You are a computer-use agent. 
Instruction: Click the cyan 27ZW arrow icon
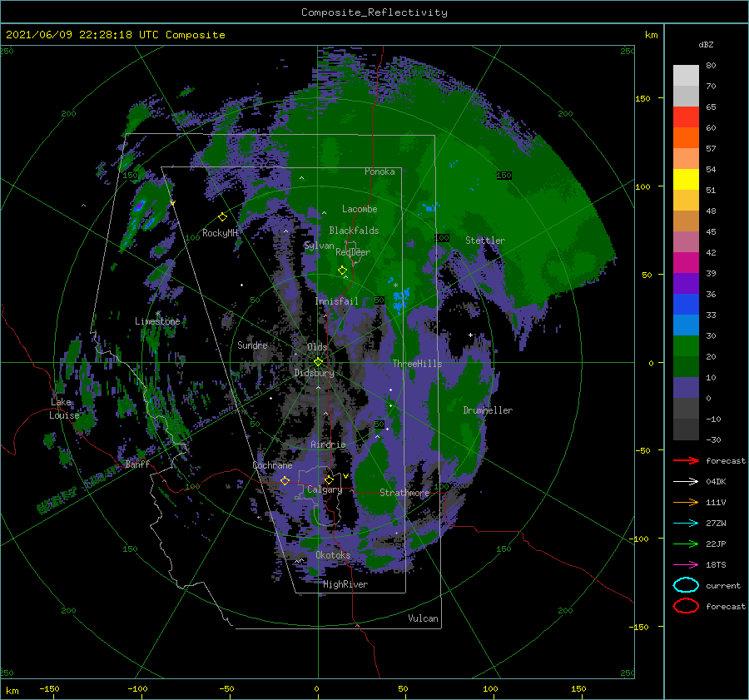point(686,524)
